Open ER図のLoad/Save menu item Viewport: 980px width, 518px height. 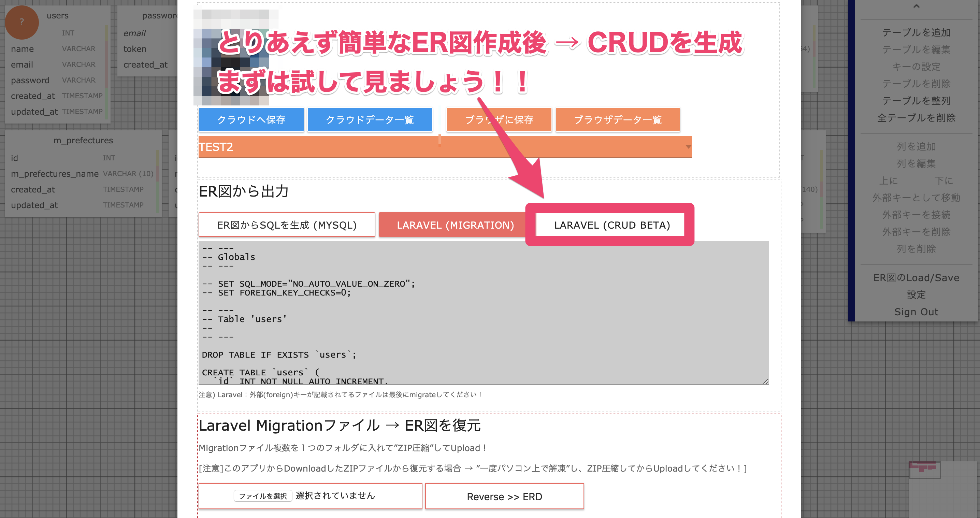[x=916, y=278]
